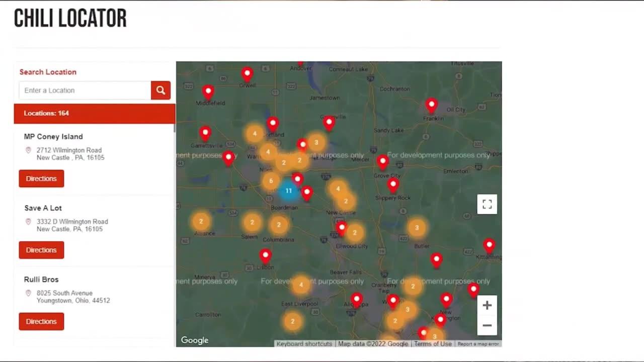Open the 2 cluster near Columbiana
Image resolution: width=644 pixels, height=362 pixels.
pyautogui.click(x=279, y=225)
